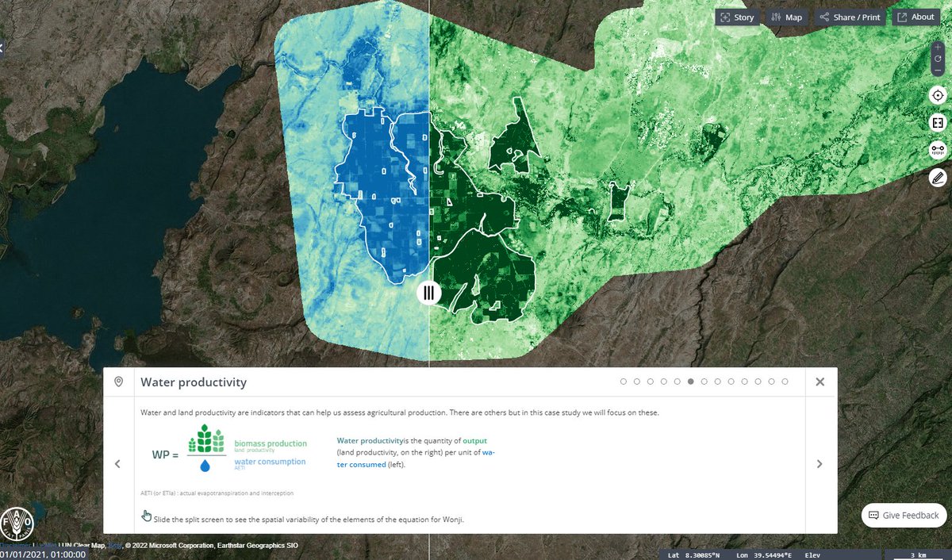The width and height of the screenshot is (952, 560).
Task: Click the 'biomass production' equation label
Action: point(271,443)
